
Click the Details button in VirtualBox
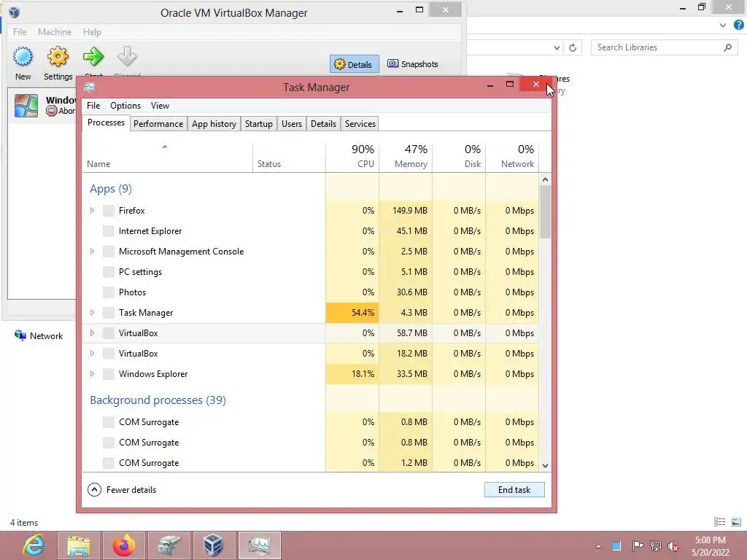pyautogui.click(x=354, y=64)
